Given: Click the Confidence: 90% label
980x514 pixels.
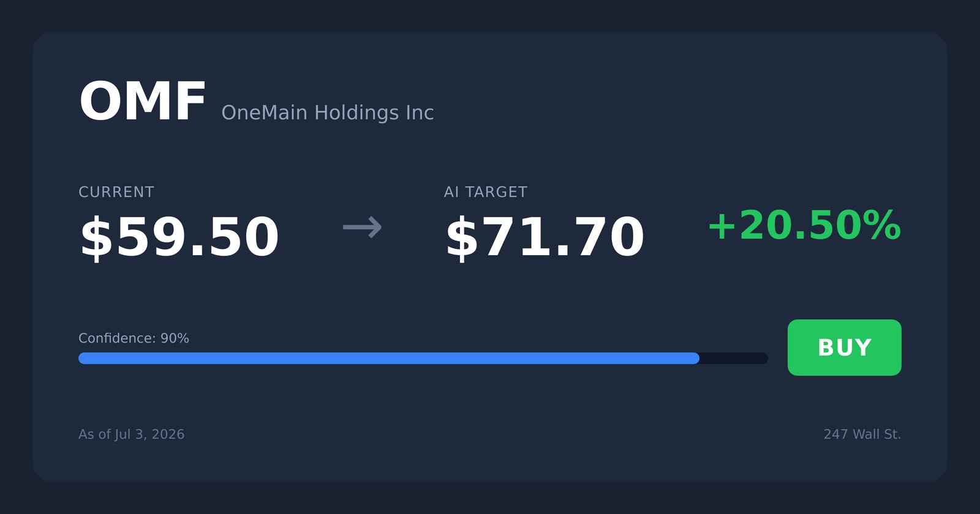Looking at the screenshot, I should pyautogui.click(x=134, y=338).
